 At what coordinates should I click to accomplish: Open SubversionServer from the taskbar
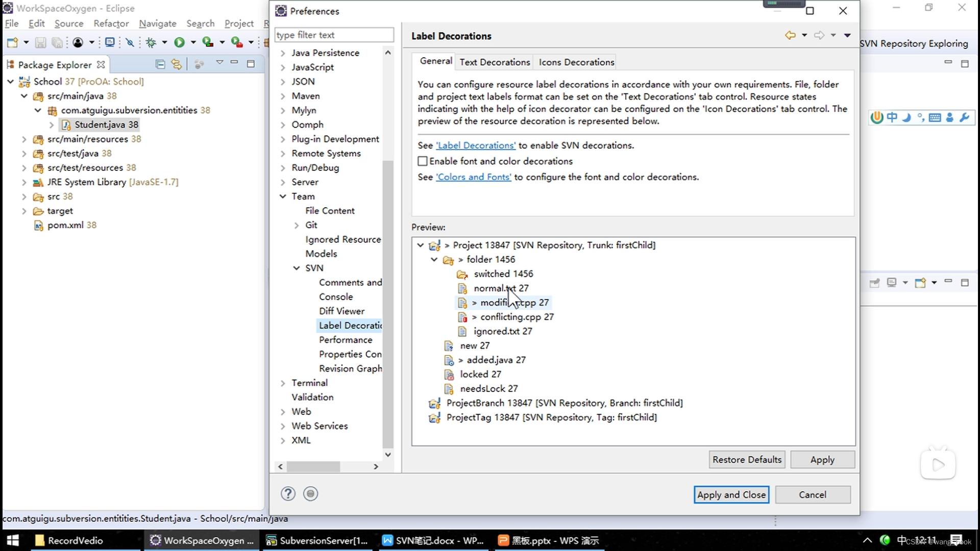pos(317,540)
